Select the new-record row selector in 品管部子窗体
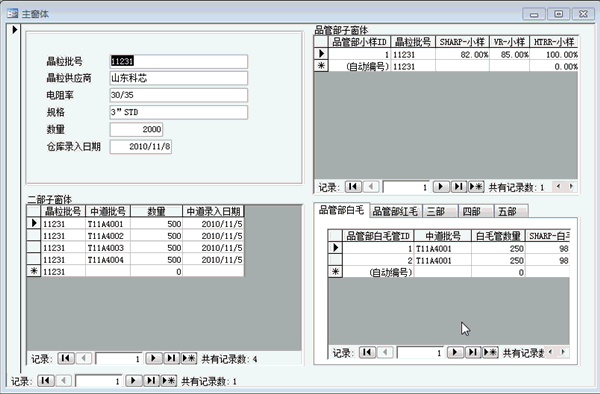The image size is (600, 394). [x=321, y=66]
